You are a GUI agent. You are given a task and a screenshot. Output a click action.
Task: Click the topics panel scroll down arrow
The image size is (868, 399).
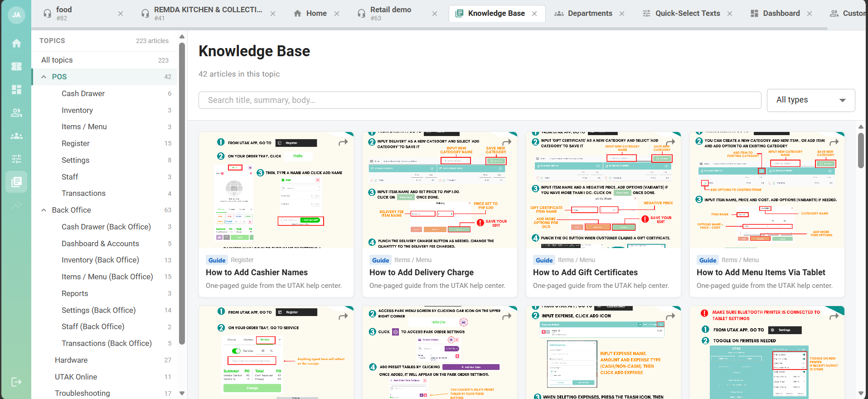tap(182, 393)
